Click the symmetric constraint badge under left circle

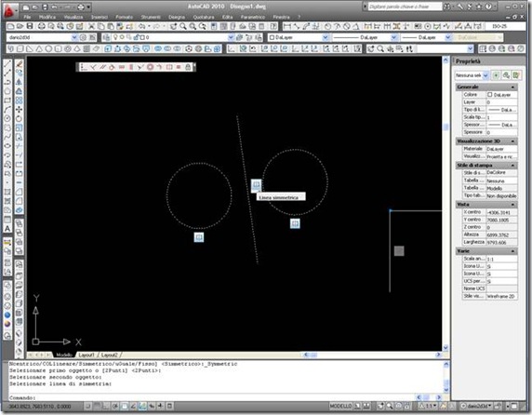[199, 237]
